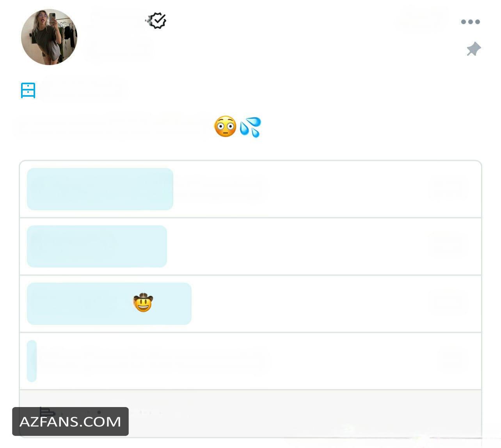Select poll option with the cowboy emoji

250,304
